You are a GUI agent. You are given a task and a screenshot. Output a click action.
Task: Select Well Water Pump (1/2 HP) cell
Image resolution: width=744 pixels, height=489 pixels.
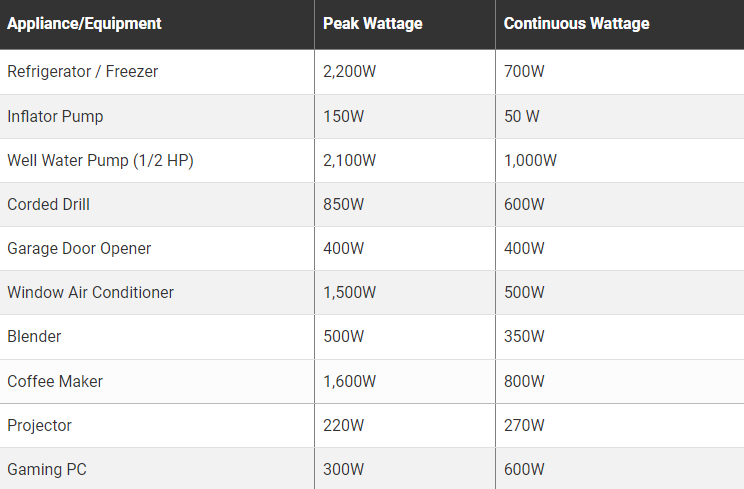(100, 160)
